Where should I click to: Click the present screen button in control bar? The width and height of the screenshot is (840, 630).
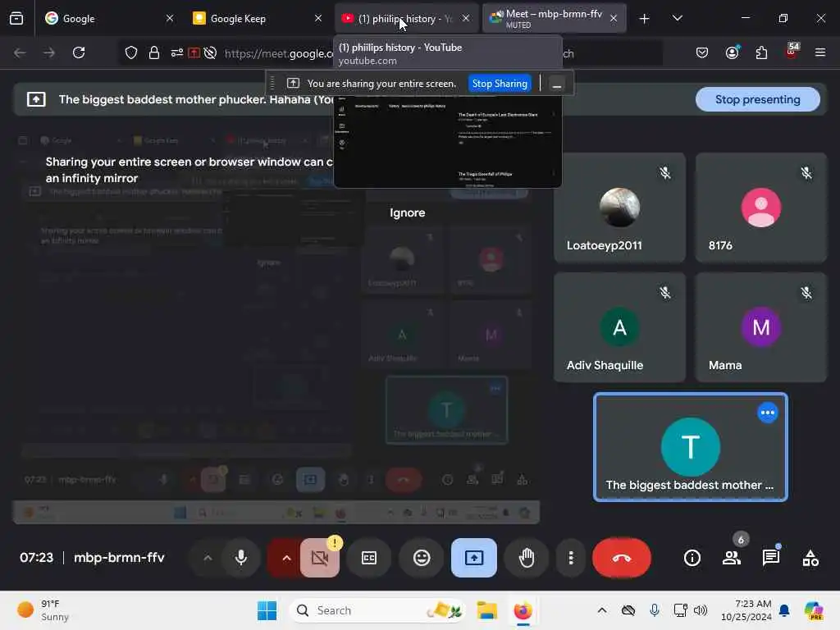(x=474, y=558)
